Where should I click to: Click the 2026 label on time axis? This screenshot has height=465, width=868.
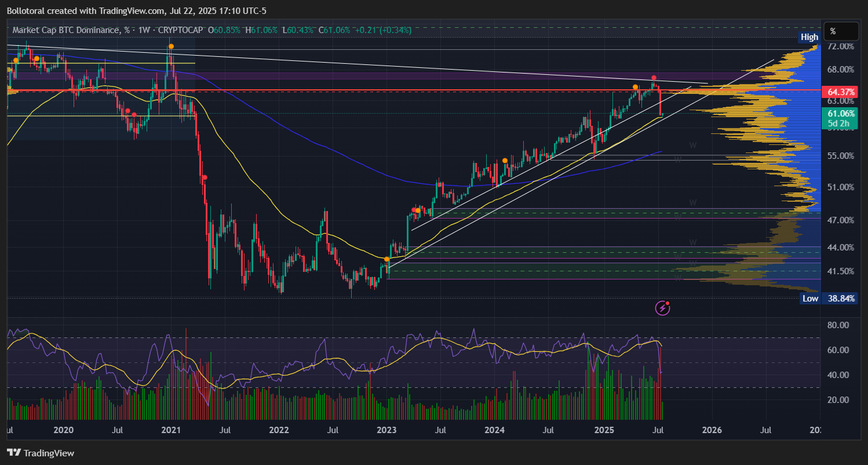coord(712,430)
